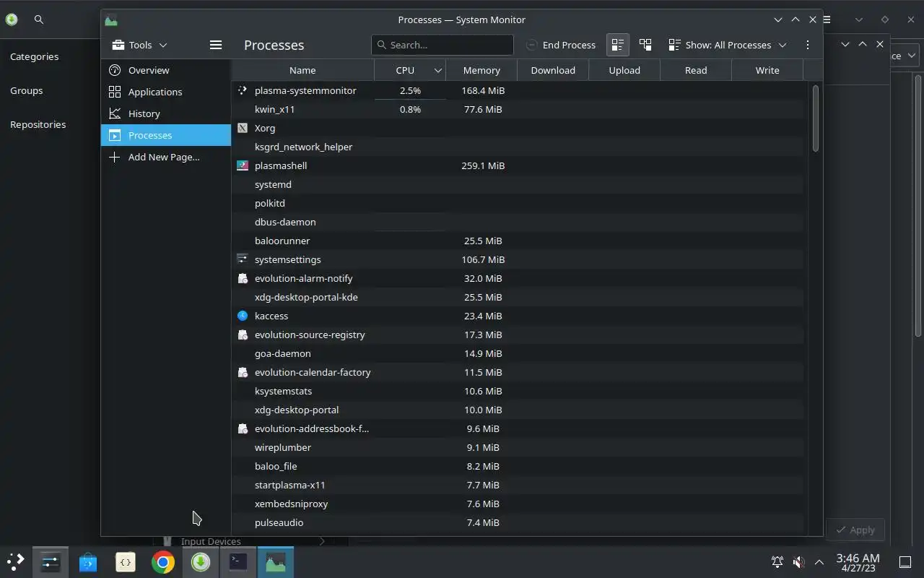Select the pulseaudio process
The height and width of the screenshot is (578, 924).
[518, 522]
